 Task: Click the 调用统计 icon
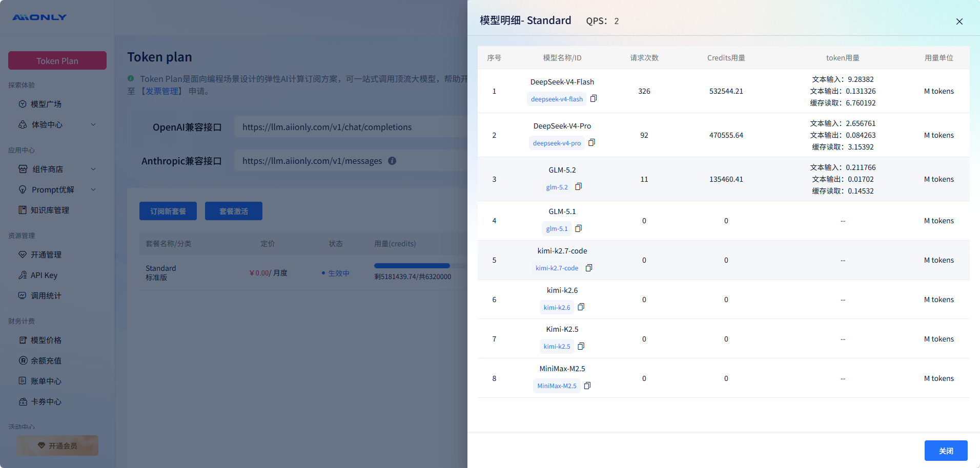(23, 295)
